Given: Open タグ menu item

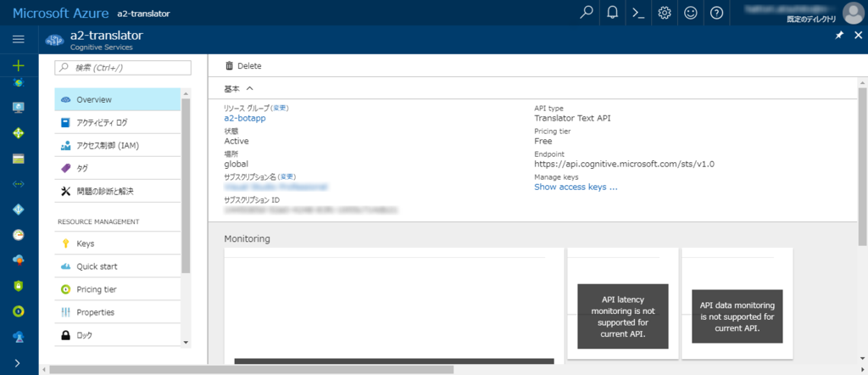Looking at the screenshot, I should tap(117, 168).
